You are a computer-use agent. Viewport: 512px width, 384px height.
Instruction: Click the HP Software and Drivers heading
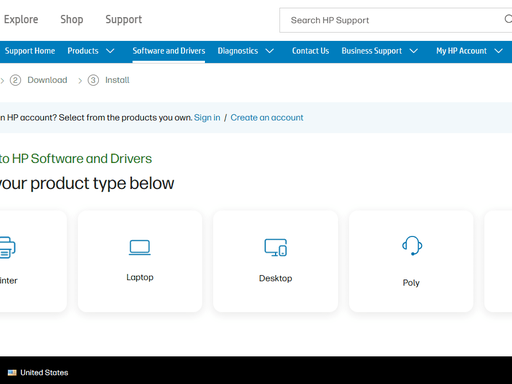point(76,159)
